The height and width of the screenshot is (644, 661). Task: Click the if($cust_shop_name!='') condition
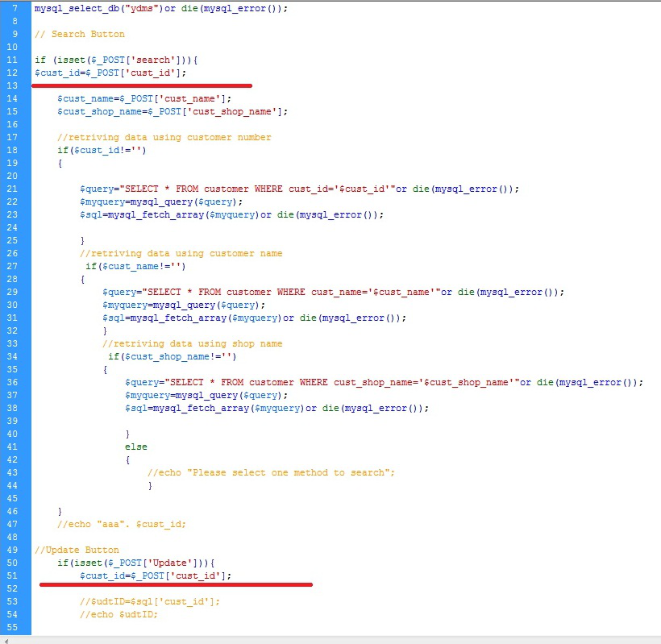[172, 356]
